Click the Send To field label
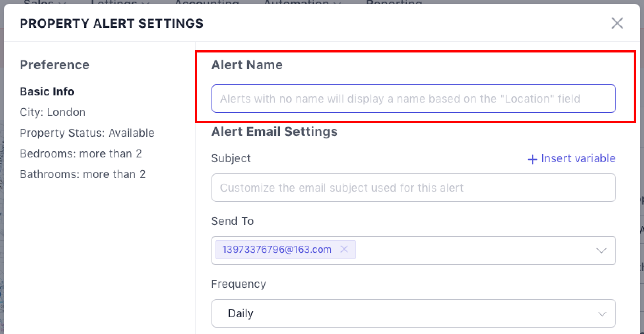Screen dimensions: 644x334 232,221
